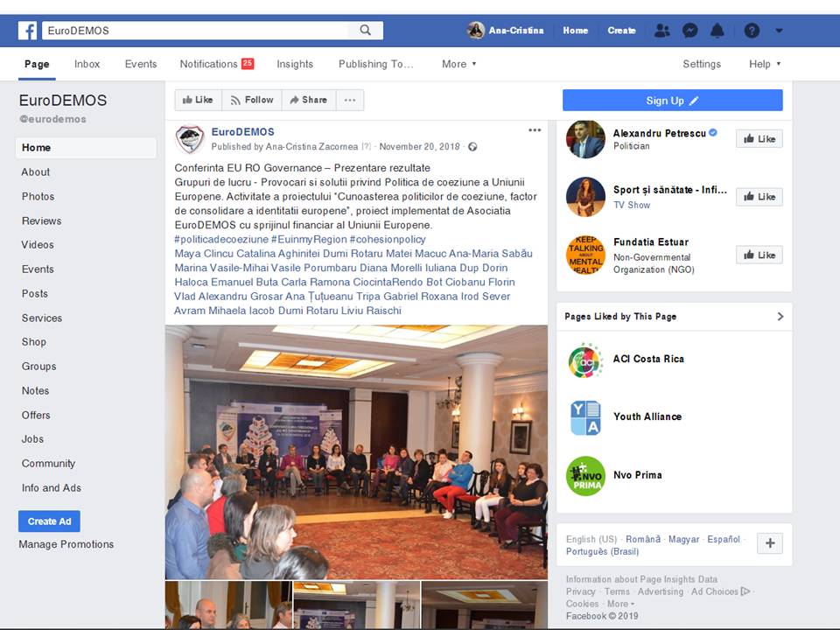
Task: Open Youth Alliance page logo
Action: [x=585, y=418]
